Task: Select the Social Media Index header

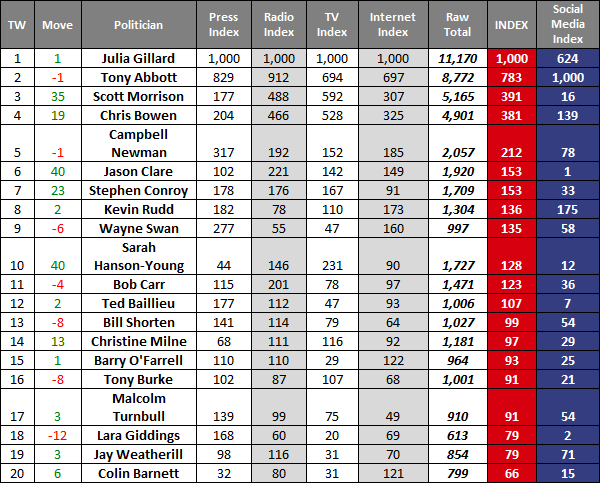Action: click(567, 22)
